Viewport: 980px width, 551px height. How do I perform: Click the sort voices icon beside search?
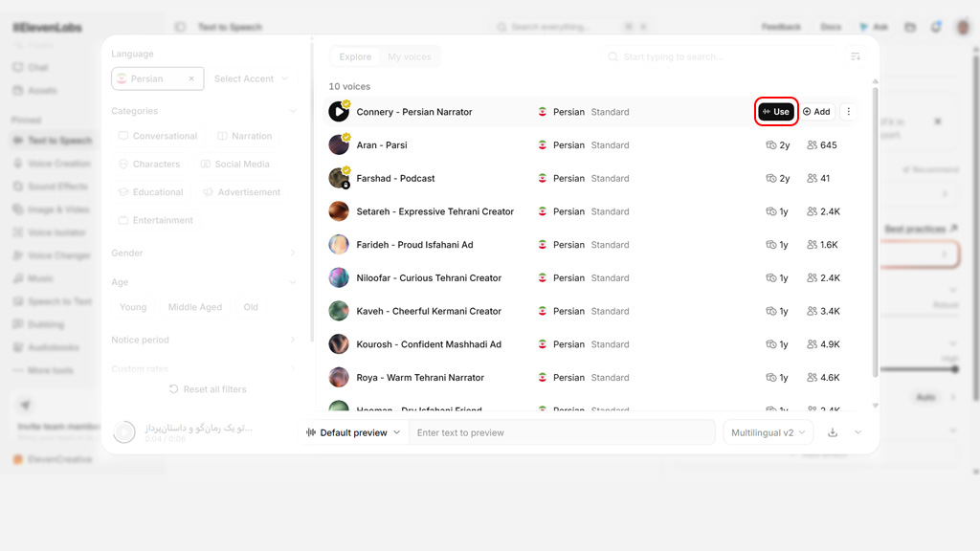856,56
